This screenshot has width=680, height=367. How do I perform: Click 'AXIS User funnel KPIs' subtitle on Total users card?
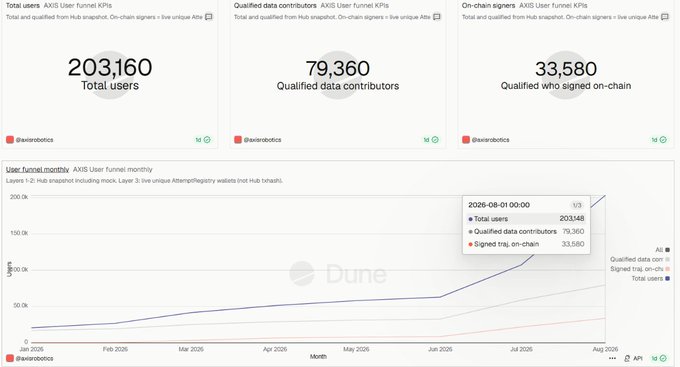(78, 6)
